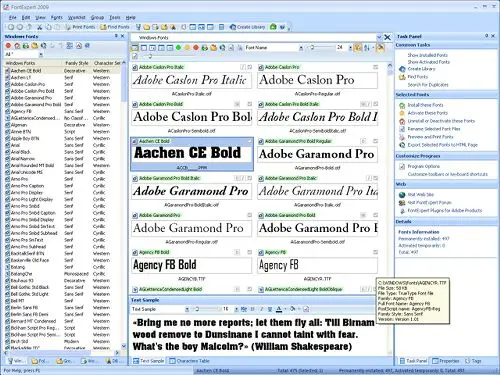Click Install these Fonts icon in Task Panel
500x375 pixels.
pyautogui.click(x=402, y=105)
